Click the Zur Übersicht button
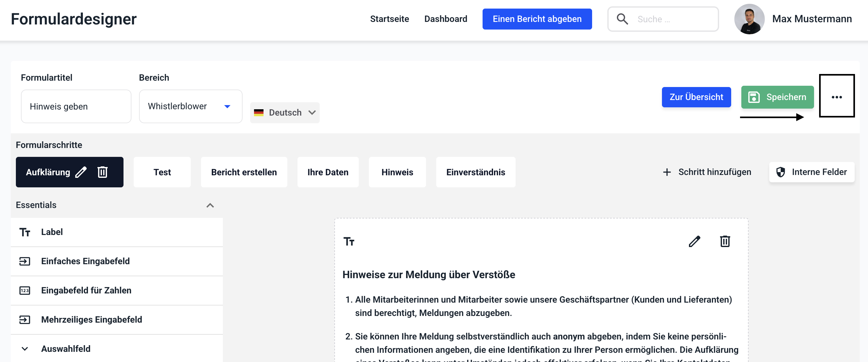 coord(696,97)
